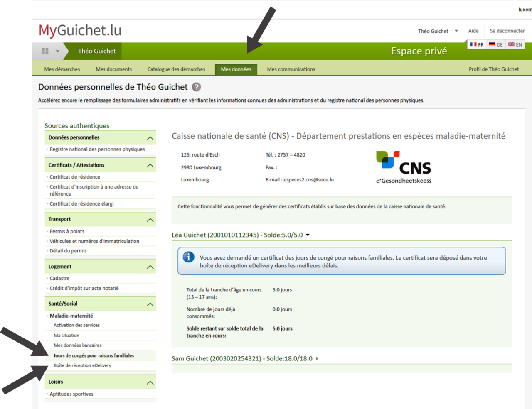Image resolution: width=532 pixels, height=409 pixels.
Task: Open Boîte de réception eDelivery
Action: click(x=82, y=365)
